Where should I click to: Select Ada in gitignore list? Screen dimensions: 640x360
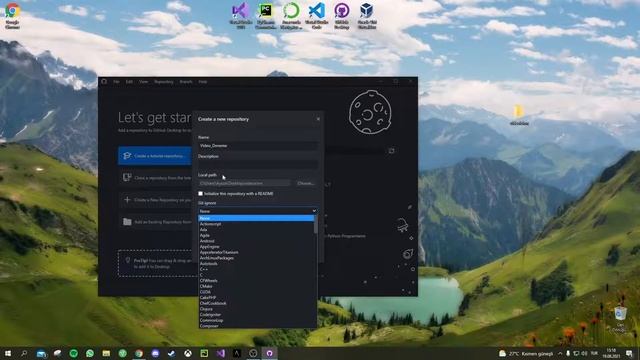pos(256,230)
